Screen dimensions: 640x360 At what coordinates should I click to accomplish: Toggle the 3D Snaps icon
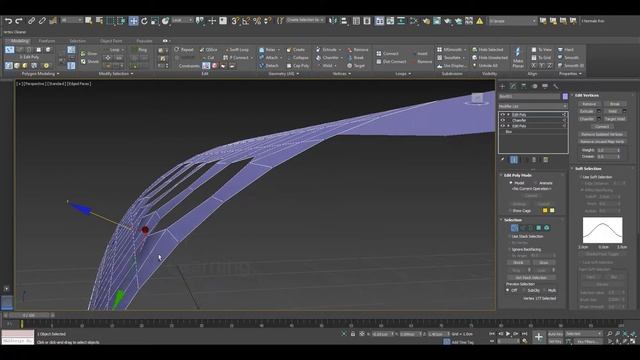tap(235, 21)
